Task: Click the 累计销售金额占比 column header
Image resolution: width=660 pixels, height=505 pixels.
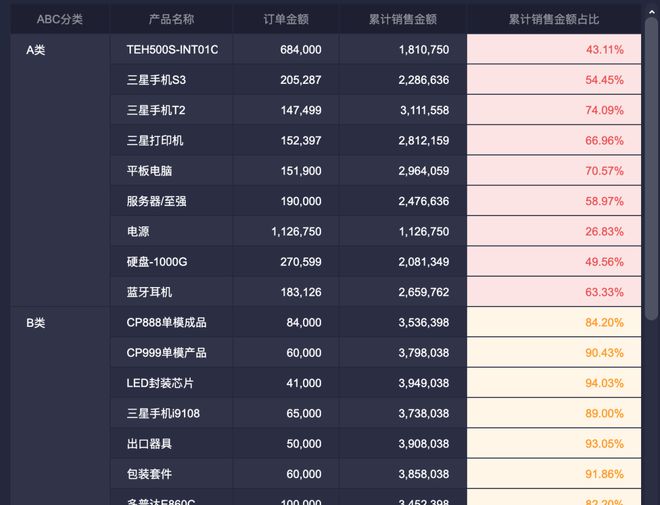Action: click(554, 19)
